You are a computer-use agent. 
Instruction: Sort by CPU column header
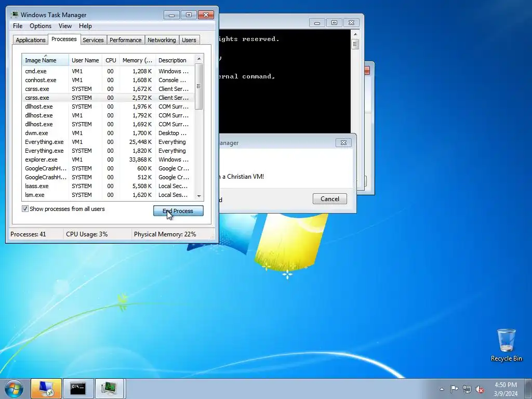pos(111,60)
